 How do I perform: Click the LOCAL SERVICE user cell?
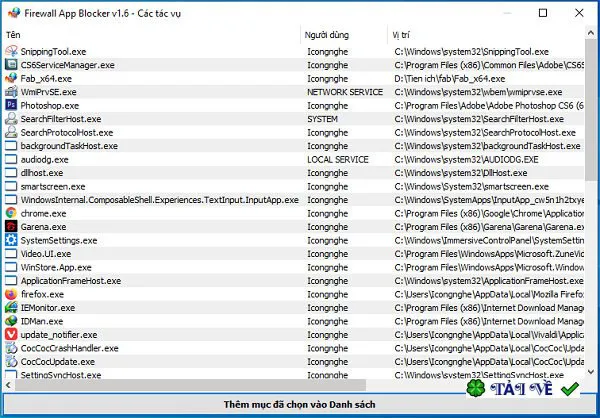coord(338,159)
